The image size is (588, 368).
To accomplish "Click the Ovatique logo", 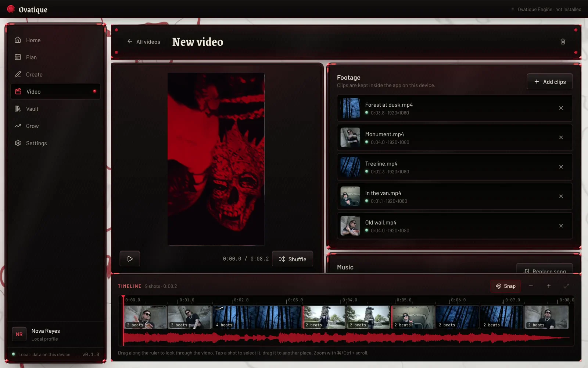I will coord(27,9).
